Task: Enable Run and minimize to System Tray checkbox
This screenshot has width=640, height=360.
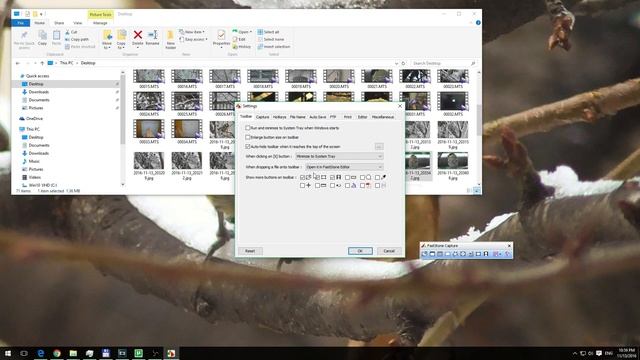Action: pos(248,128)
